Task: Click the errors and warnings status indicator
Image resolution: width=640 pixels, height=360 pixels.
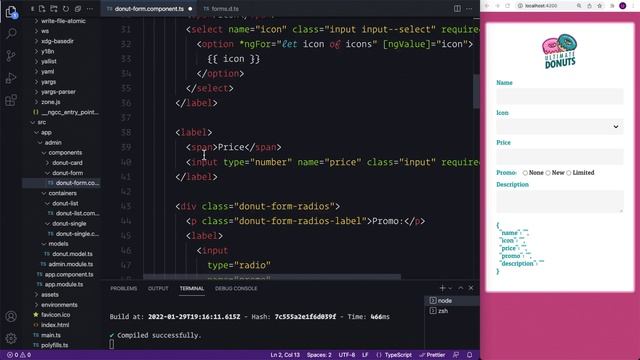Action: [19, 355]
